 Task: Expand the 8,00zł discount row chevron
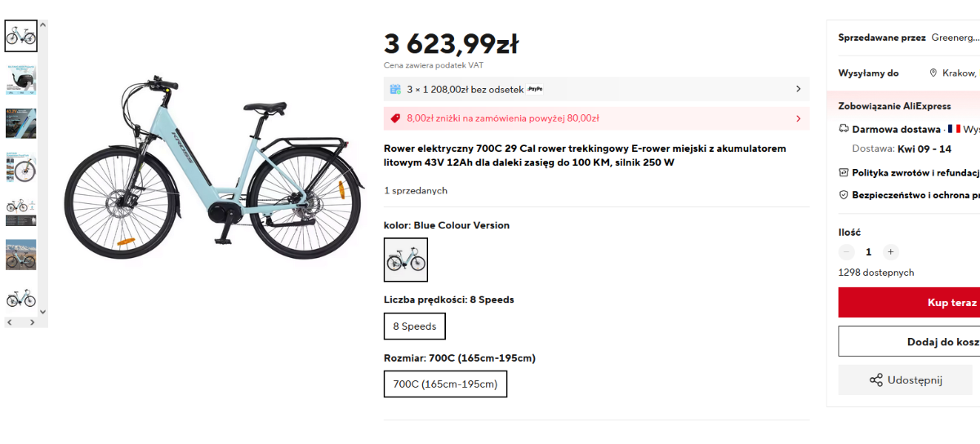pos(798,118)
